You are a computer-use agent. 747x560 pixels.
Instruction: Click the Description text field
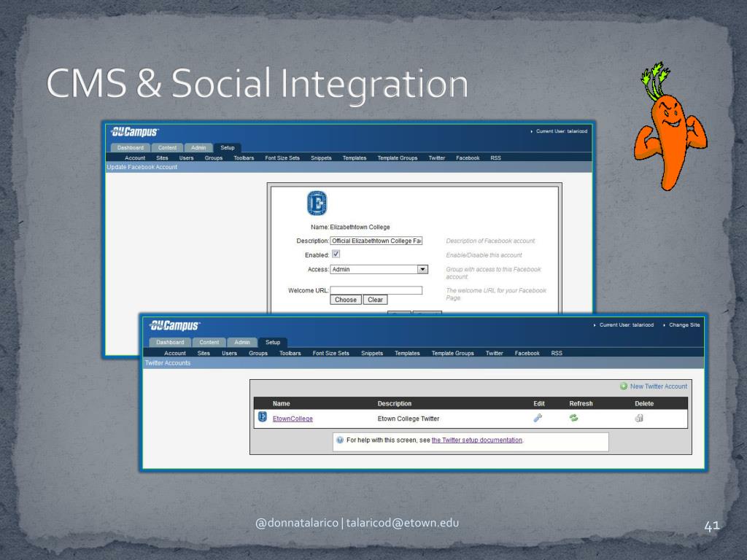376,241
